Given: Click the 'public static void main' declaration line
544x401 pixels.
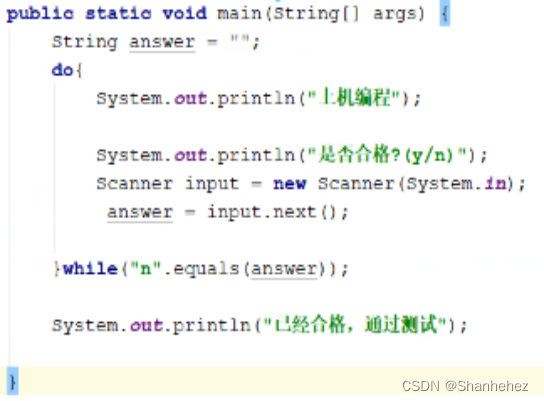Looking at the screenshot, I should pos(228,14).
